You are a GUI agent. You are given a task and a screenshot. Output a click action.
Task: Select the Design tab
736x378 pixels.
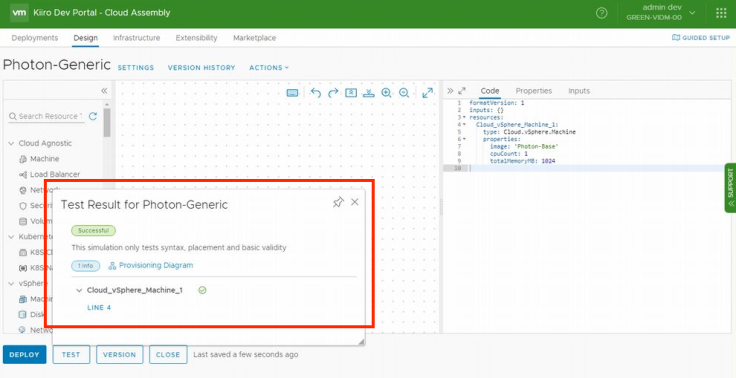tap(85, 38)
